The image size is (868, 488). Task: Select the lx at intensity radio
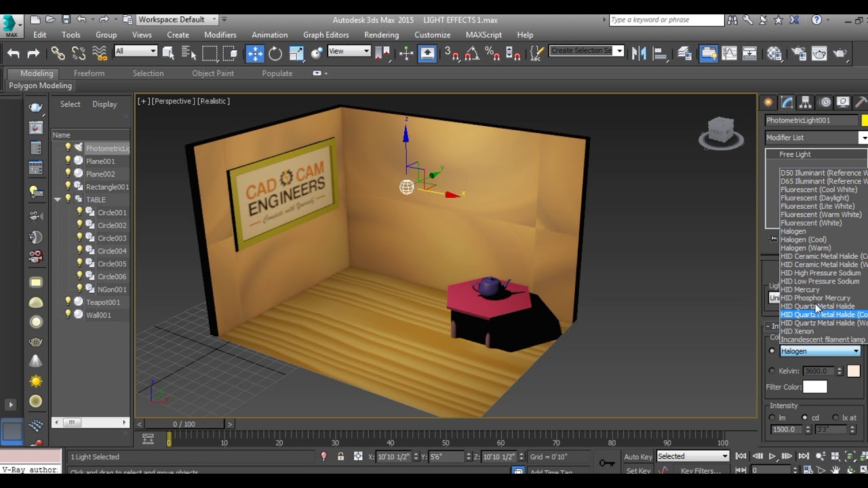click(x=835, y=418)
